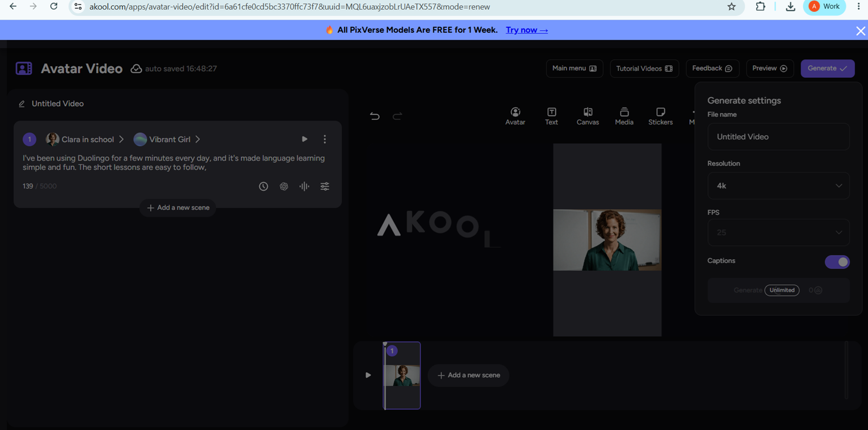Image resolution: width=868 pixels, height=430 pixels.
Task: Open site information icon in address bar
Action: click(x=78, y=7)
